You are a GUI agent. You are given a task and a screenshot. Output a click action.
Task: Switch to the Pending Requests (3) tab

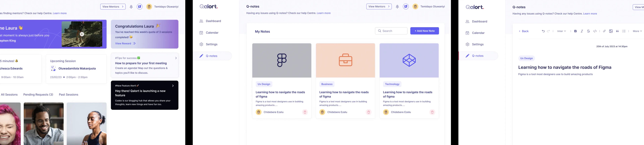[x=38, y=94]
